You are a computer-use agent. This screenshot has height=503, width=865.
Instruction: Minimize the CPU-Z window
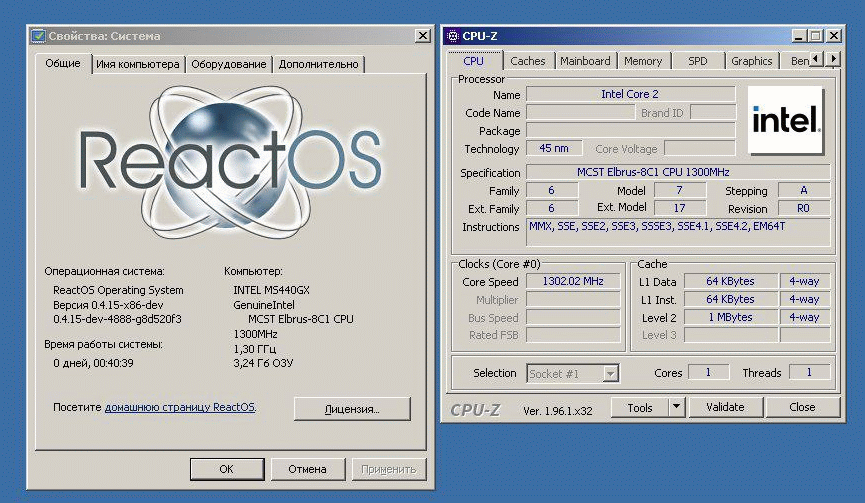799,36
